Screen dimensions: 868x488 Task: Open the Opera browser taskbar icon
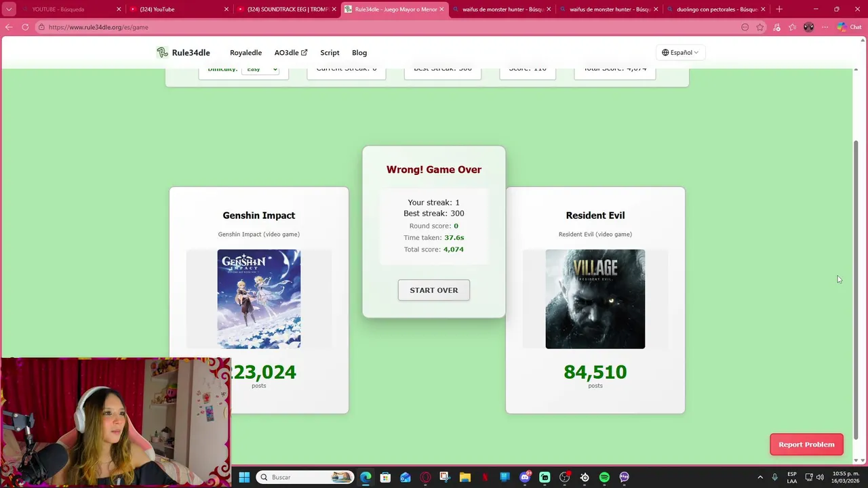coord(425,477)
